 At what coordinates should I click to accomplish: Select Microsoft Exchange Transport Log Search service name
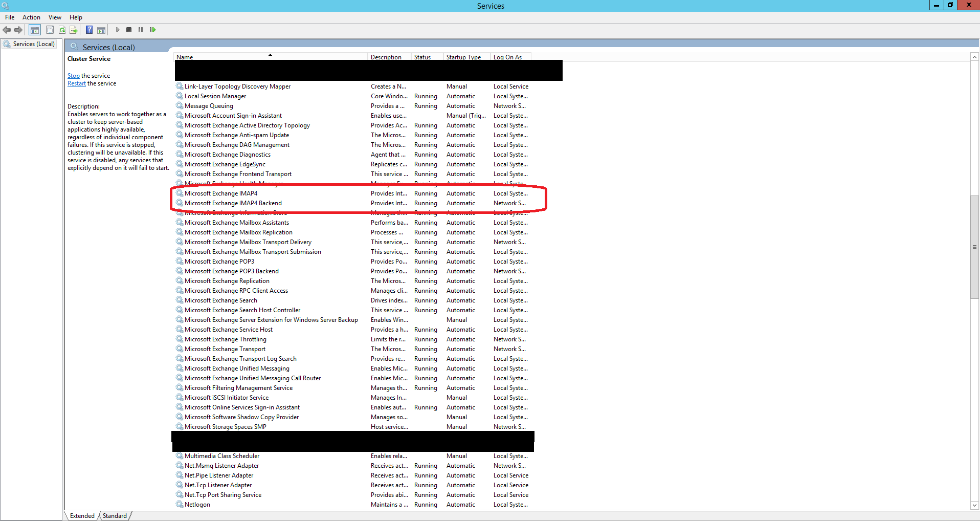[x=240, y=359]
